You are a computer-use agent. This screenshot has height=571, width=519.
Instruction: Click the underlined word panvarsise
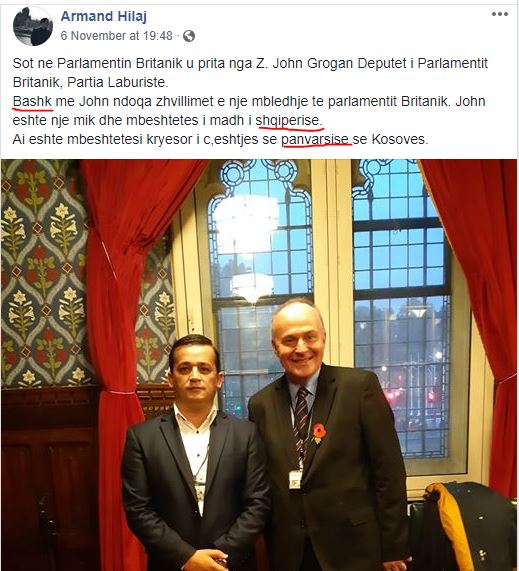(x=315, y=139)
